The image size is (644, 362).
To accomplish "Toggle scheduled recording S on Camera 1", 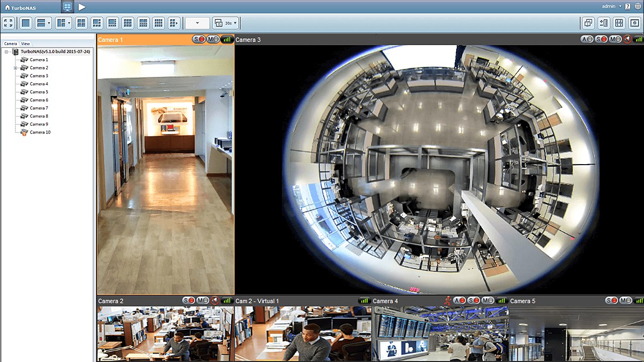I will pos(199,39).
